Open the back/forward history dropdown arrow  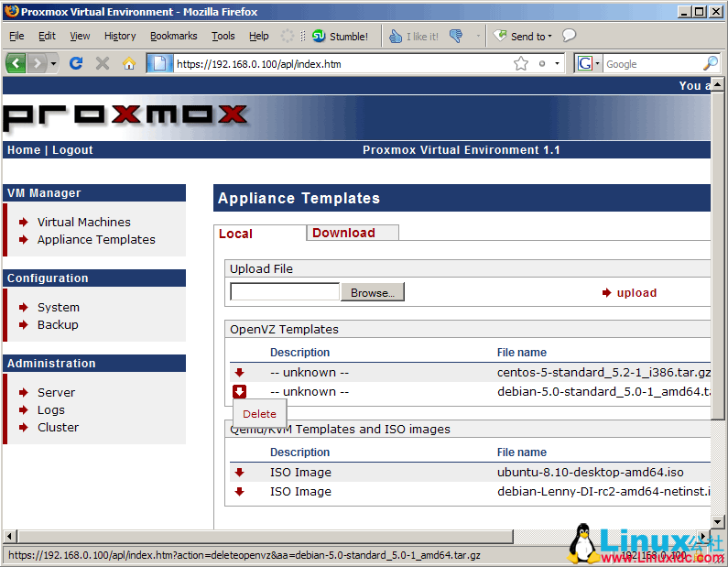coord(53,63)
